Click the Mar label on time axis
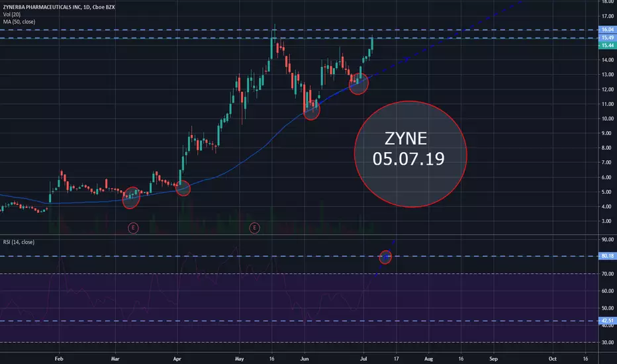 tap(115, 359)
